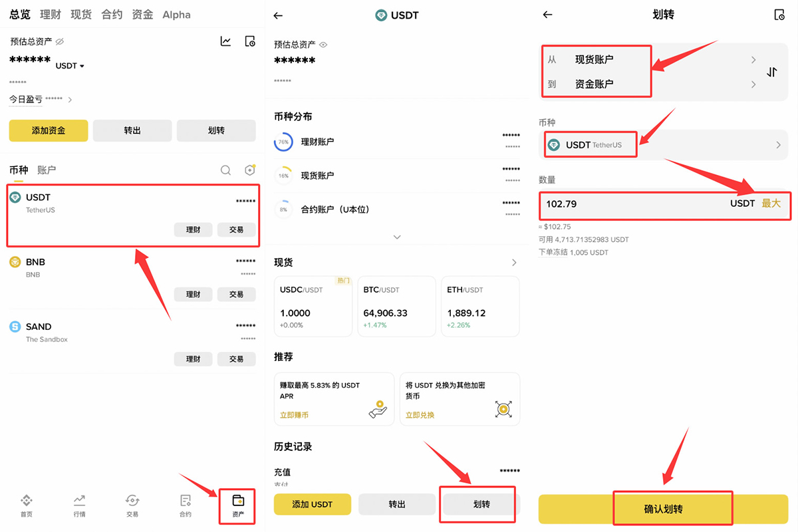Screen dimensions: 798x532
Task: Click the 确认划转 button
Action: 663,509
